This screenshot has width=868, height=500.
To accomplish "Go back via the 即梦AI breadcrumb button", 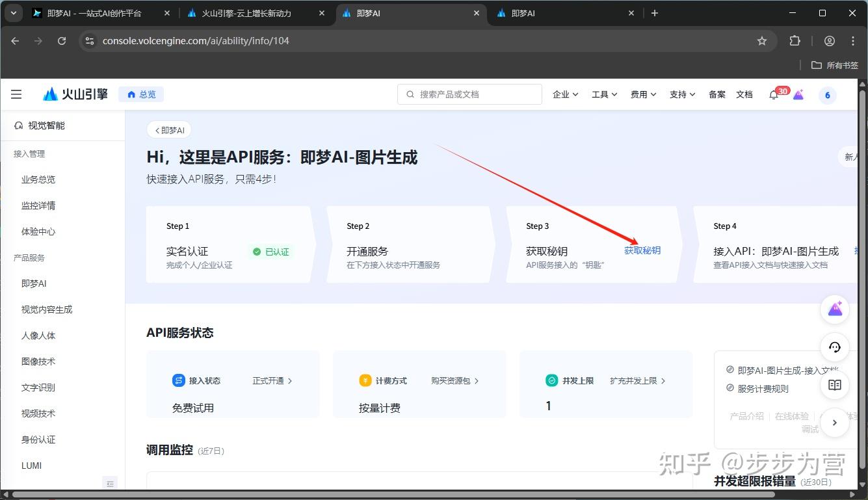I will [x=169, y=130].
